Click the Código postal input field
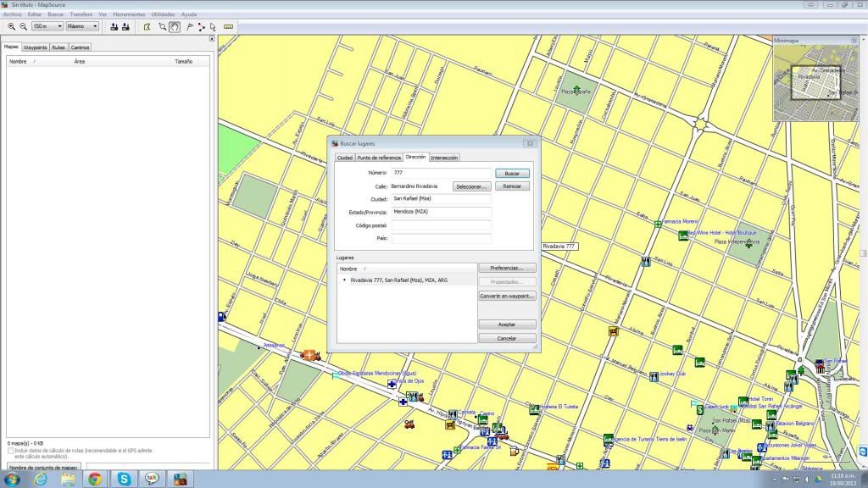 click(x=441, y=225)
